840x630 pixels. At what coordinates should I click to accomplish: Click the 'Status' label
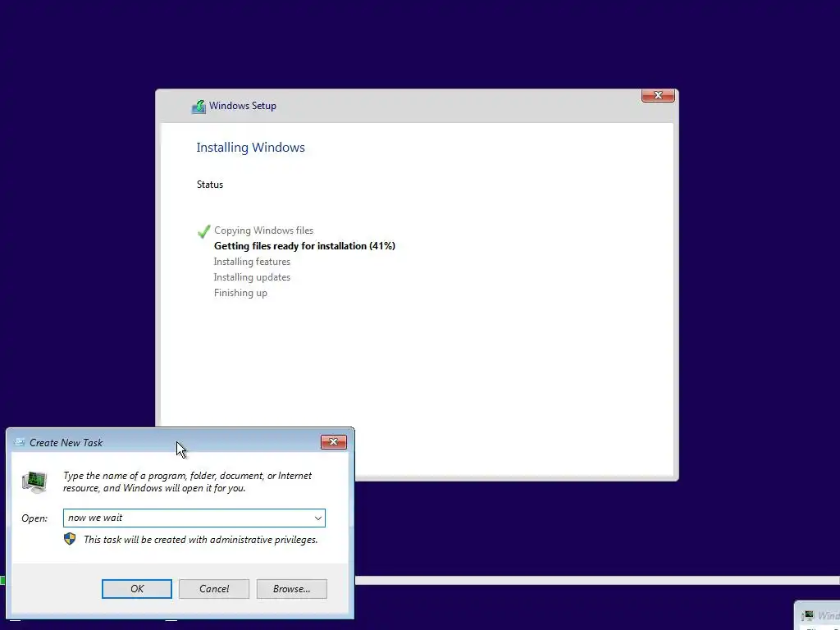click(x=209, y=185)
